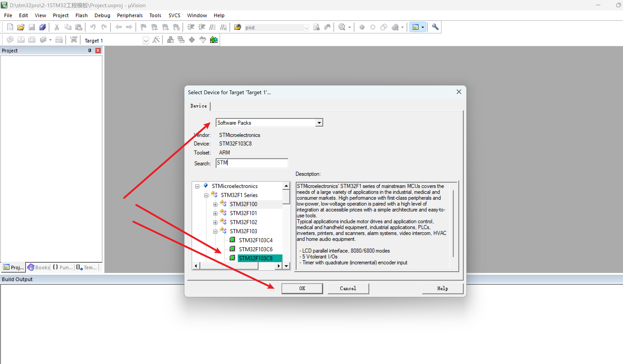Save the current file with the Save icon
The image size is (623, 364).
32,27
